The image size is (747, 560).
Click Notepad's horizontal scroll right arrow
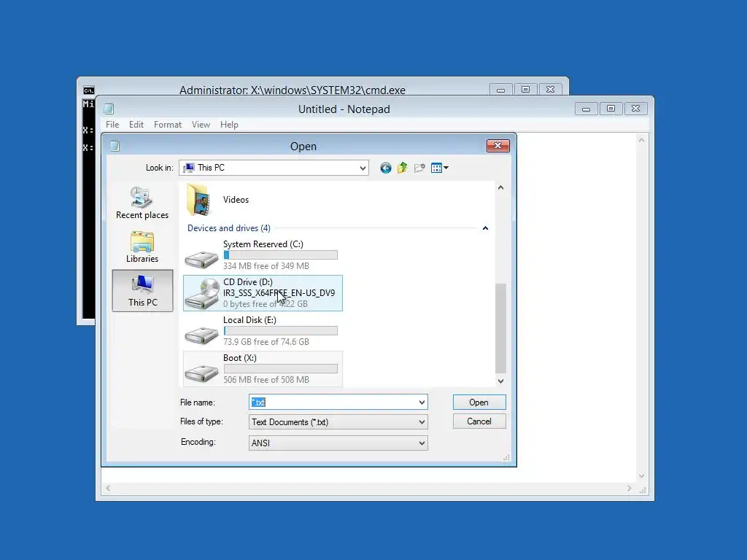click(x=629, y=488)
